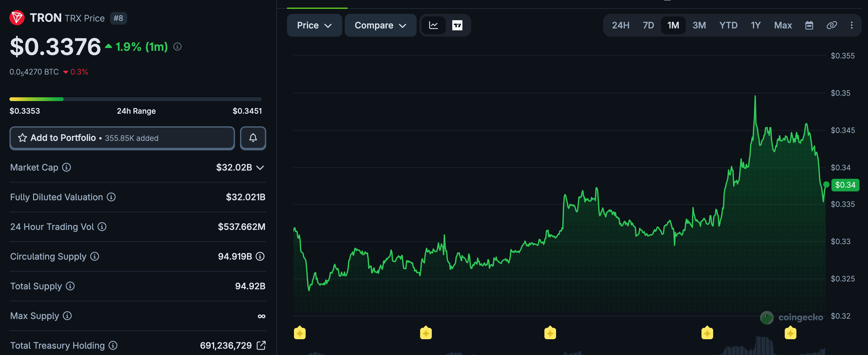
Task: Click the infinity Max Supply value
Action: coord(261,316)
